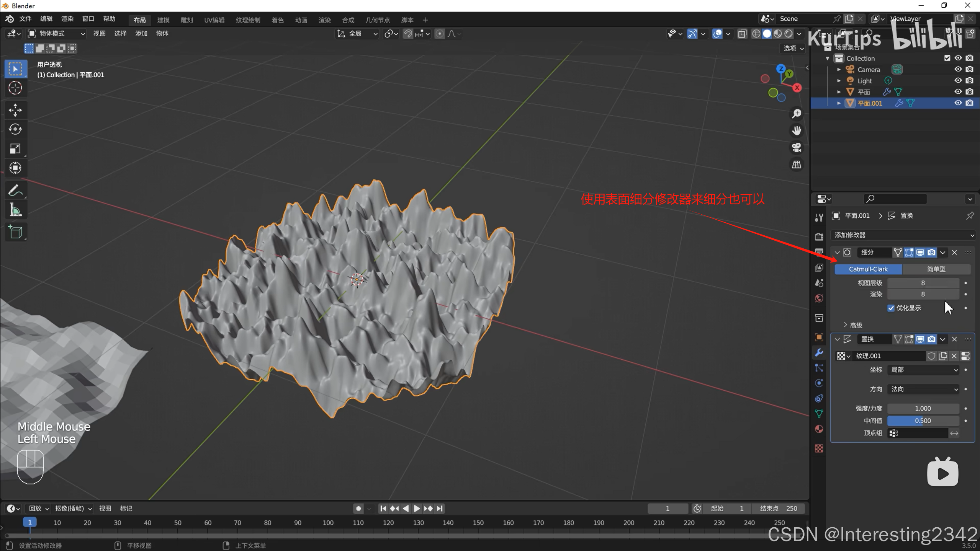Select the 简单型 subdivision type button
The width and height of the screenshot is (980, 551).
936,269
